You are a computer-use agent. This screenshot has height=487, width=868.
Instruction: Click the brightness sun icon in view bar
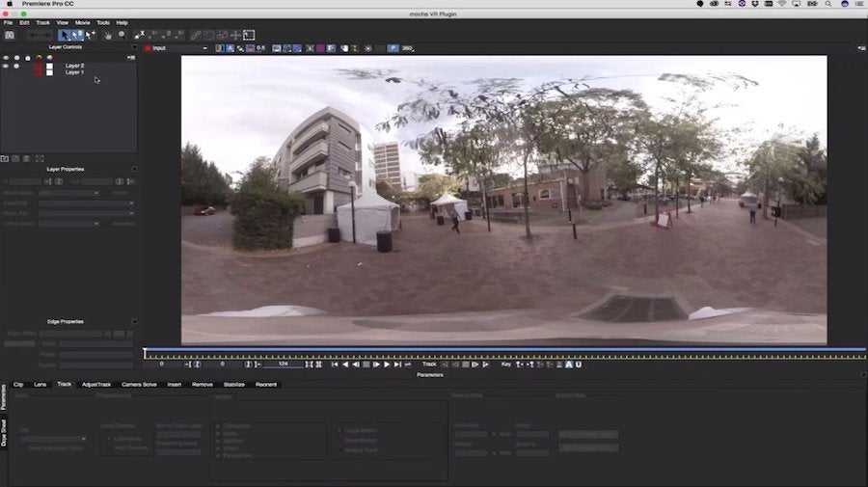(368, 48)
